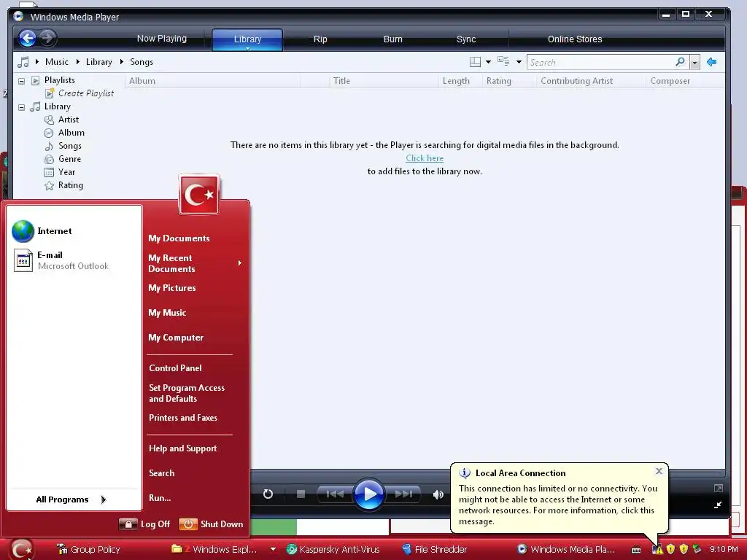Click the Previous track button
747x560 pixels.
(x=335, y=494)
